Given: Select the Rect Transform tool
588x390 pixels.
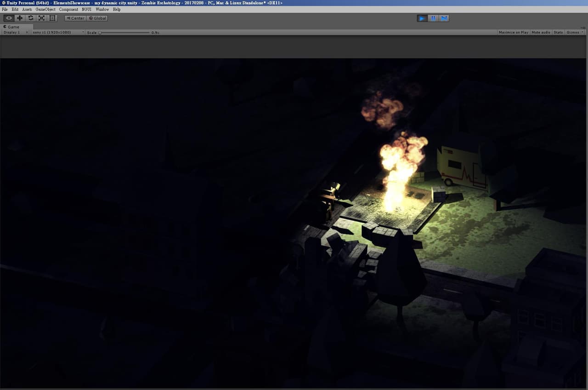Looking at the screenshot, I should point(53,18).
